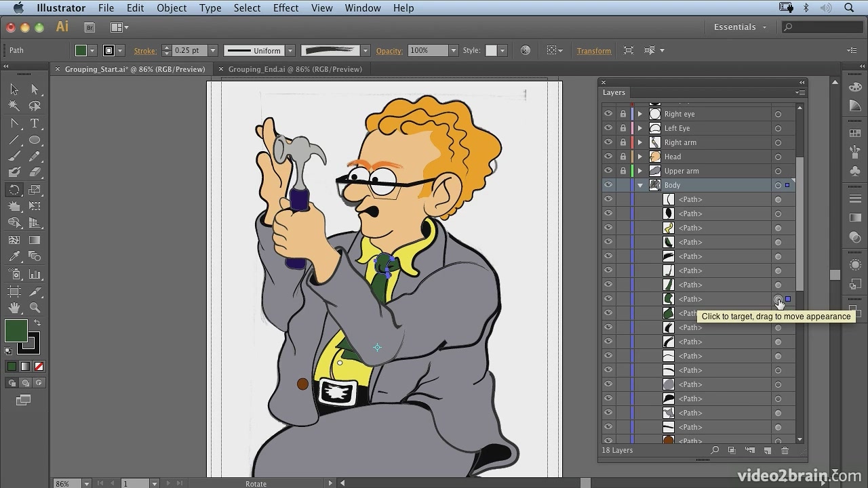The width and height of the screenshot is (868, 488).
Task: Delete selection with Layers trash icon
Action: (785, 450)
